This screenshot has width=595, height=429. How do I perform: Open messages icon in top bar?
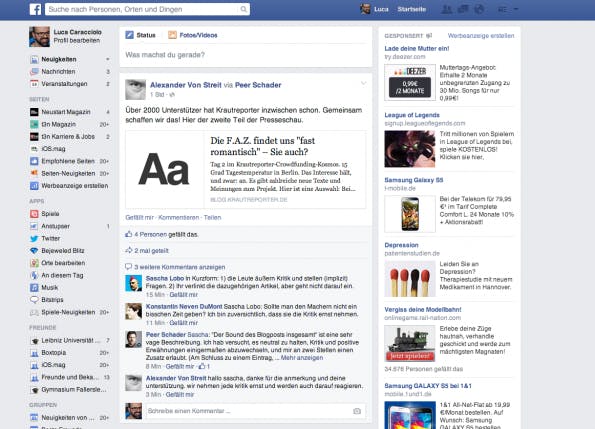[x=463, y=9]
